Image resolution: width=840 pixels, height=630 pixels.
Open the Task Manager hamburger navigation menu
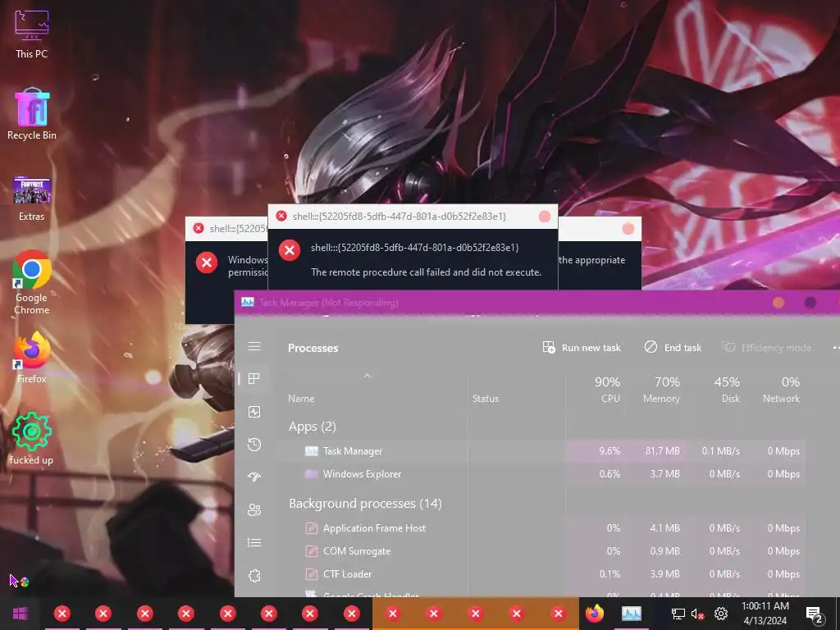click(254, 347)
